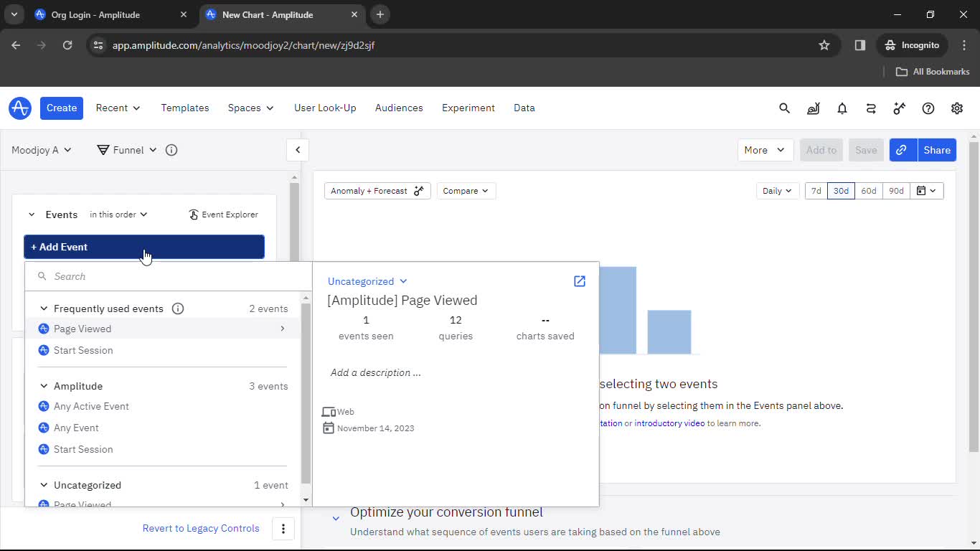Open the settings gear icon
Image resolution: width=980 pixels, height=551 pixels.
957,108
